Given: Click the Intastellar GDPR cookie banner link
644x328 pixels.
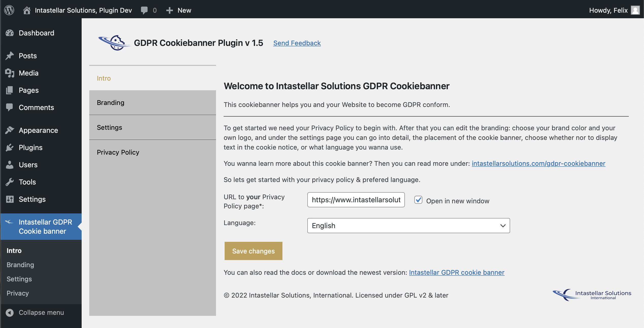Looking at the screenshot, I should point(457,272).
